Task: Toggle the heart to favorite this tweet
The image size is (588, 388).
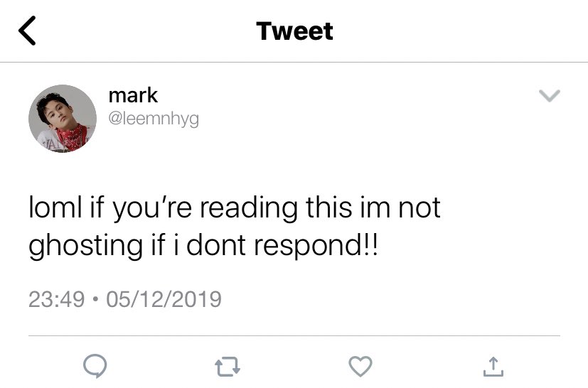Action: click(x=360, y=366)
